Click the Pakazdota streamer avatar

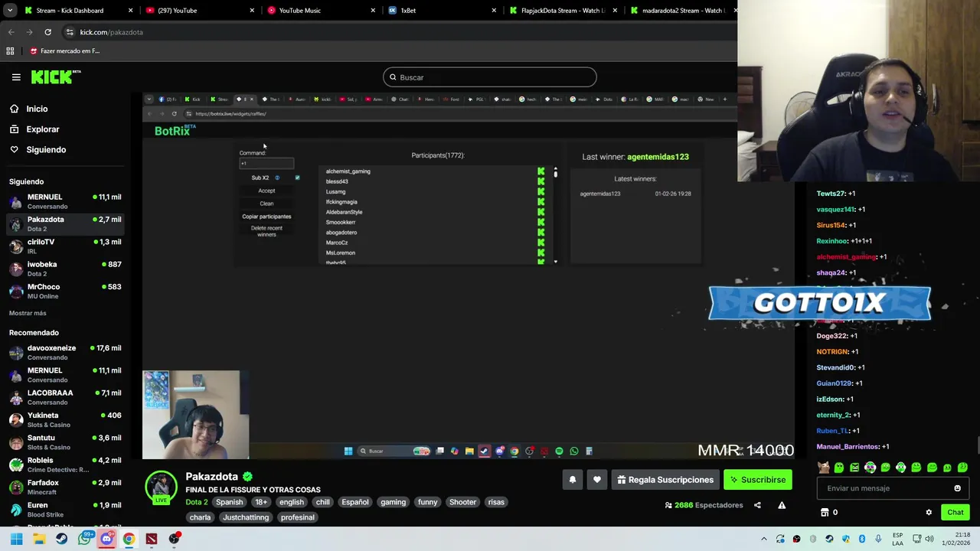[x=161, y=487]
